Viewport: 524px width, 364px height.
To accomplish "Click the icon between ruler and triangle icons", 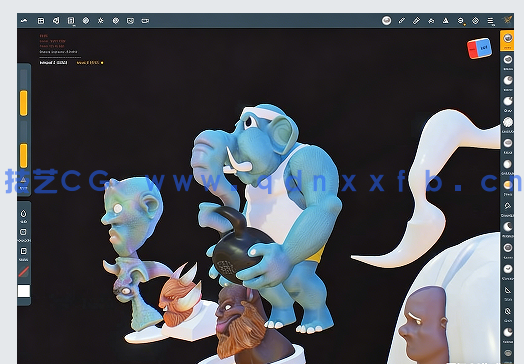I will (x=431, y=21).
